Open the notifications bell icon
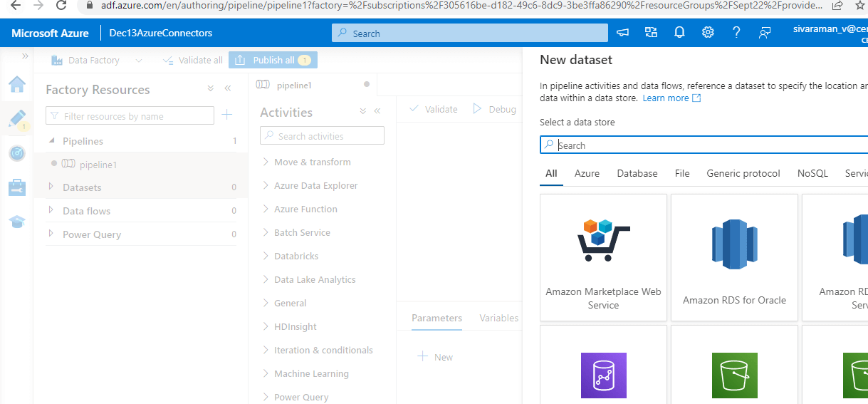 click(x=679, y=33)
